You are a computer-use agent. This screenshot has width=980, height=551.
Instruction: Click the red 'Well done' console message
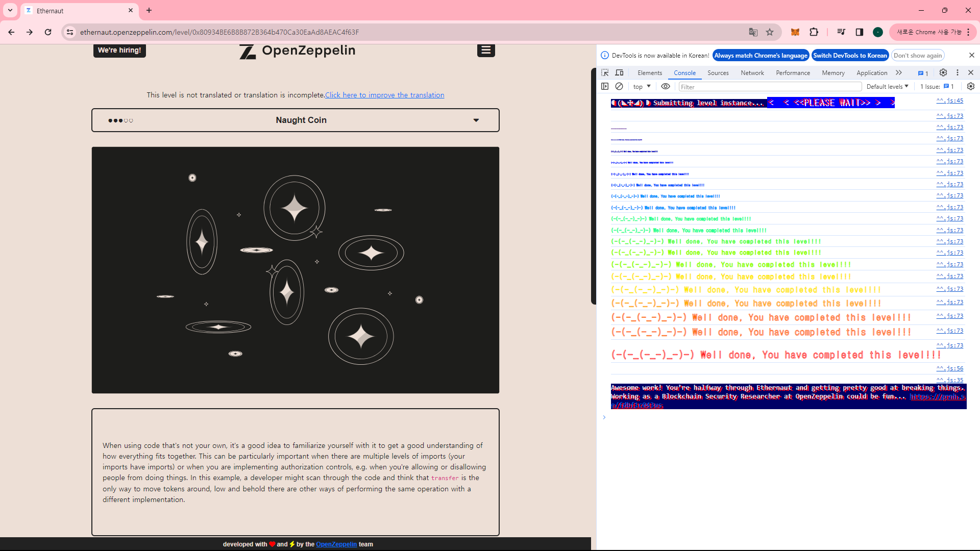[x=776, y=355]
